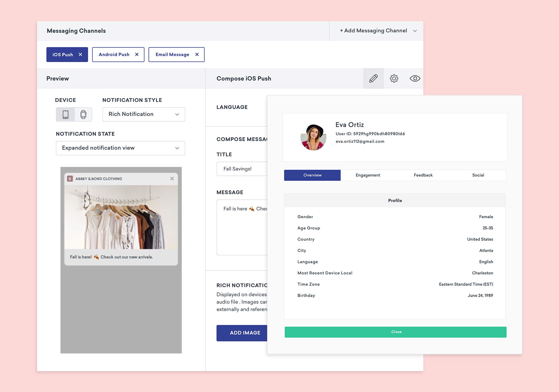559x392 pixels.
Task: Open Add Messaging Channel menu
Action: 378,31
